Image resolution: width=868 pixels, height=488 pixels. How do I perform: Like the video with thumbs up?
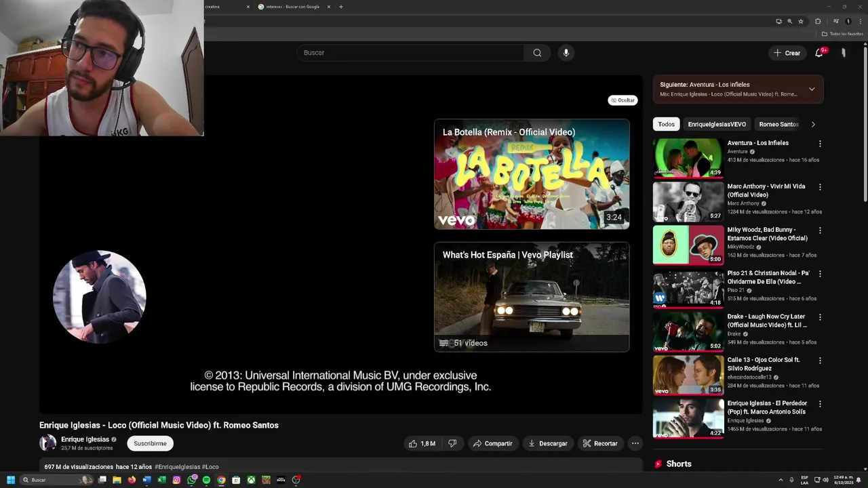422,443
